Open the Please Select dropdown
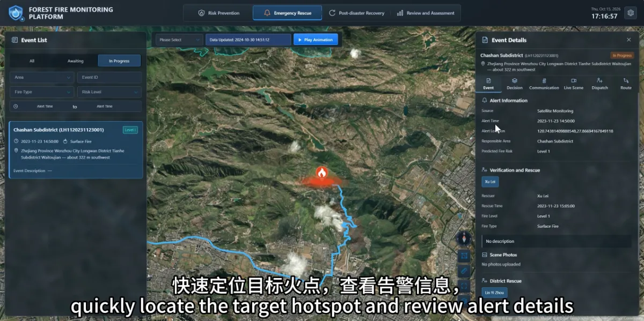Screen dimensions: 644x321 180,40
